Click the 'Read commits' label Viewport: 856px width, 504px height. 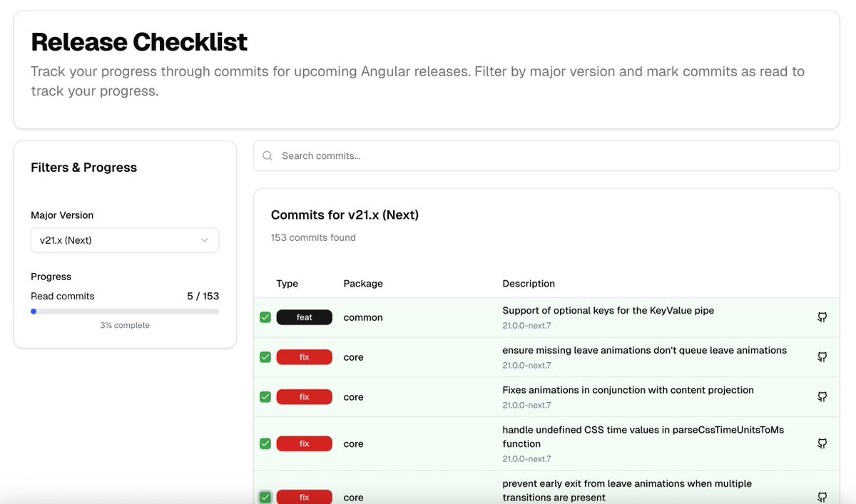63,296
